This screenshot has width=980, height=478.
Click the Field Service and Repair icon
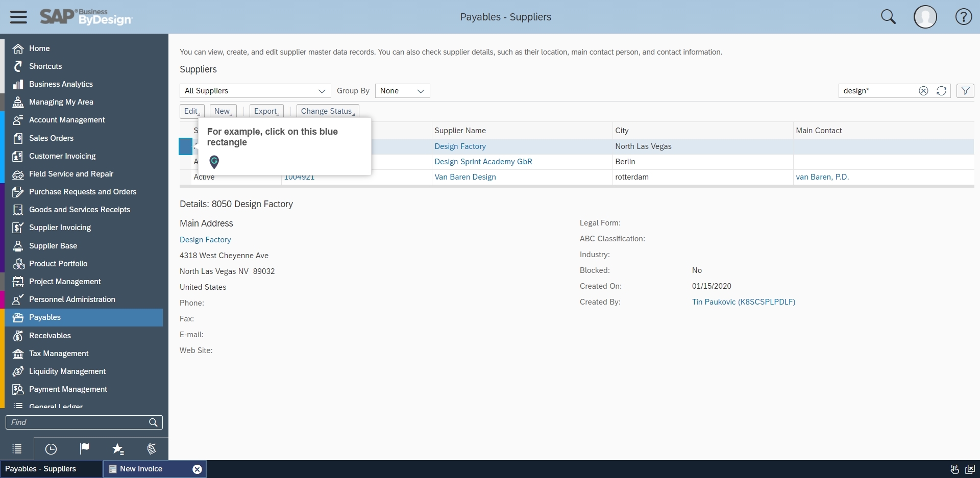click(x=18, y=174)
